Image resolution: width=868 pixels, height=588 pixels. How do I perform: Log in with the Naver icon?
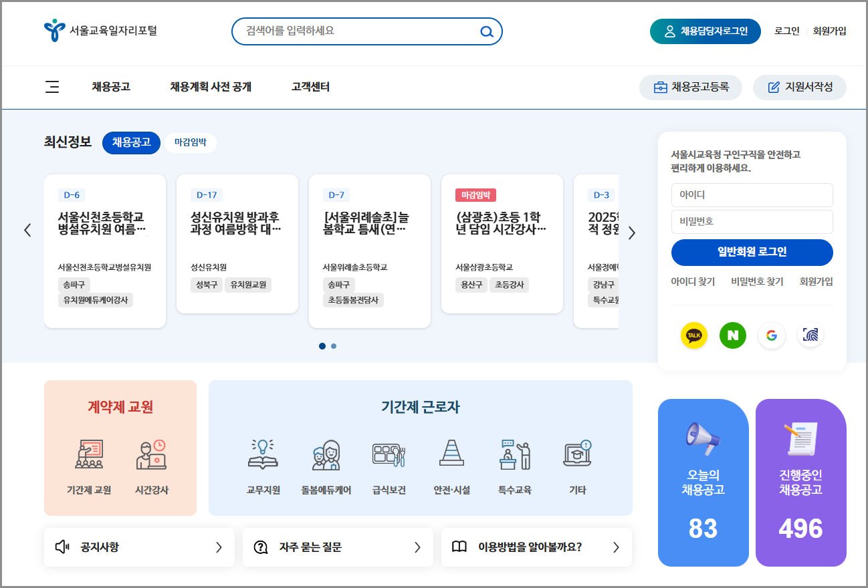[x=732, y=335]
